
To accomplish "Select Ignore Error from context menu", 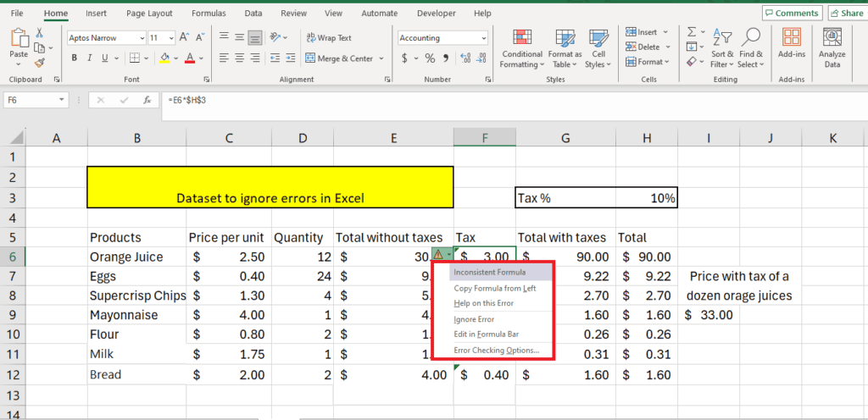I will pyautogui.click(x=475, y=319).
